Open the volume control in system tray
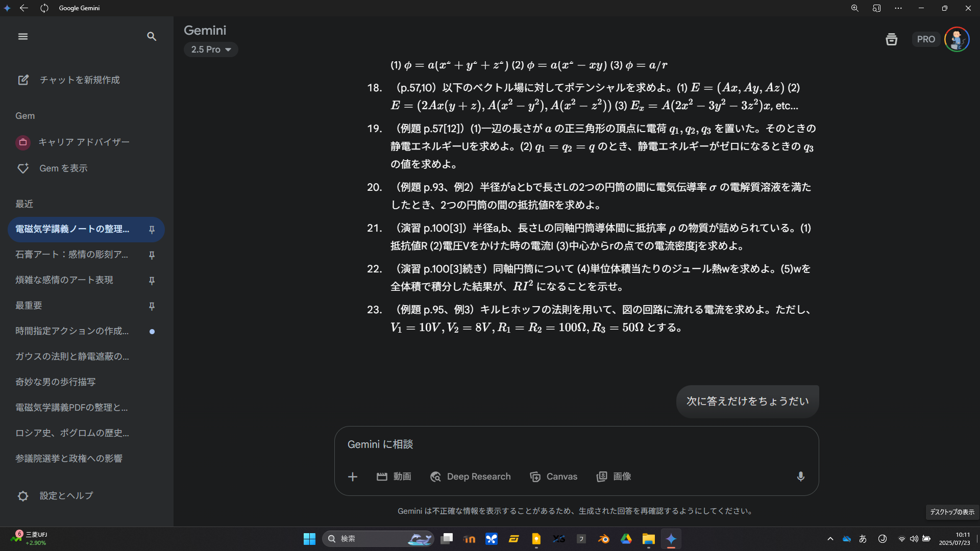Image resolution: width=980 pixels, height=551 pixels. 914,539
